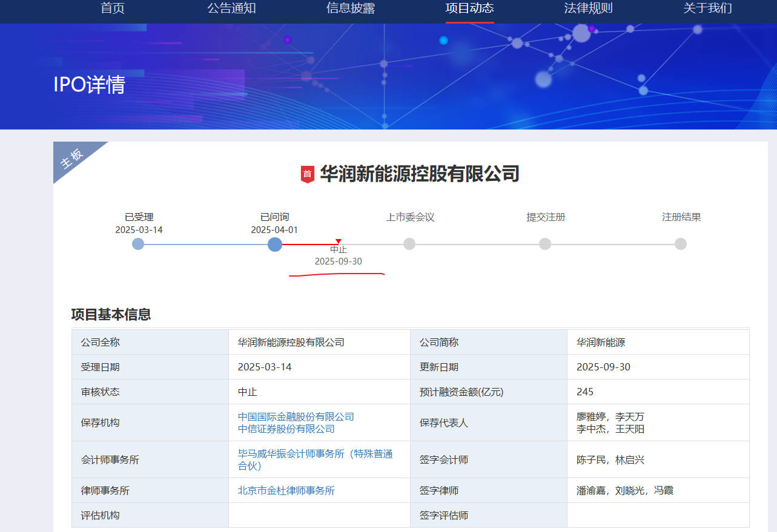Click the 保荐代表人 label cell
This screenshot has width=777, height=532.
pyautogui.click(x=489, y=422)
